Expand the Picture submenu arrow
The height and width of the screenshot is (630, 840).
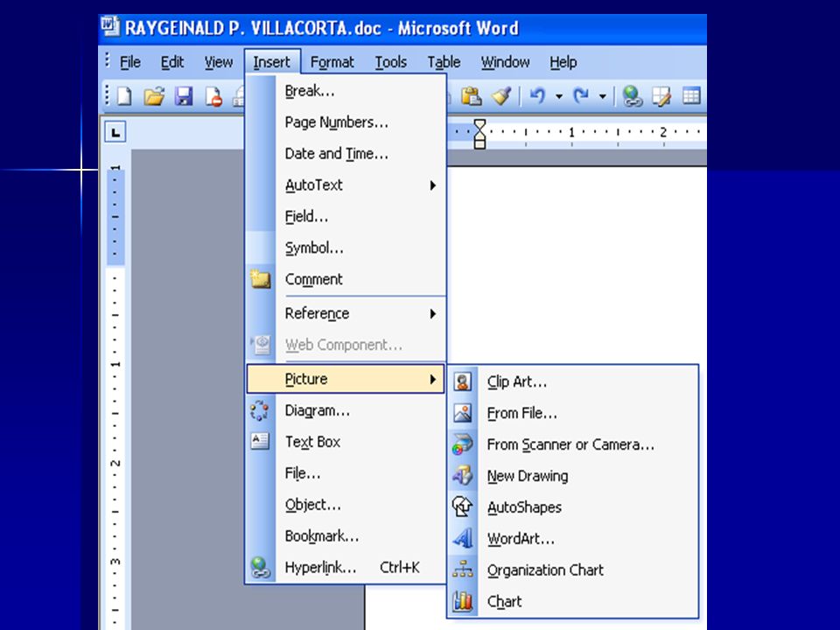tap(433, 379)
